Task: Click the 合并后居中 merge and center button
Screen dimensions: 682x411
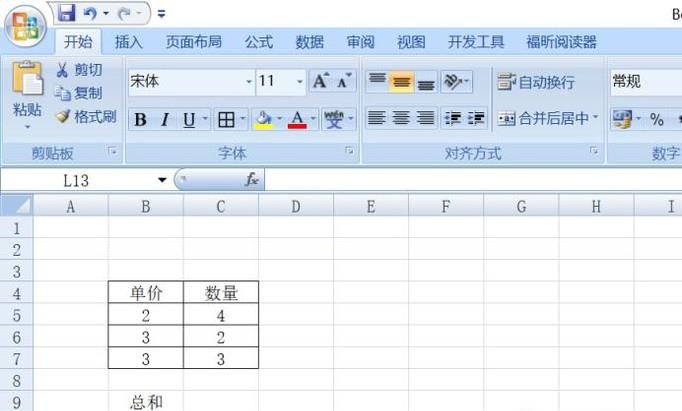Action: (547, 119)
